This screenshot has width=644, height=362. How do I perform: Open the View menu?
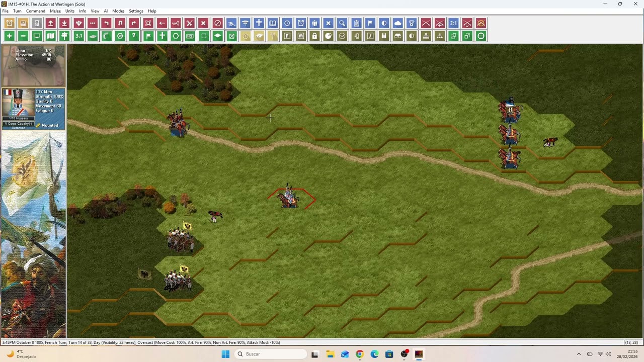[95, 11]
